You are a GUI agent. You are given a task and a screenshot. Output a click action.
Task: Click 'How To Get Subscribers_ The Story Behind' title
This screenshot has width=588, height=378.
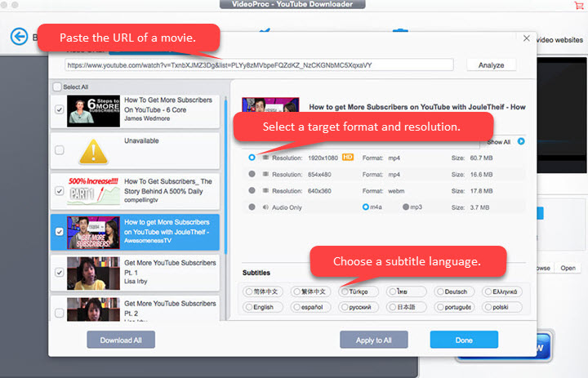coord(168,186)
